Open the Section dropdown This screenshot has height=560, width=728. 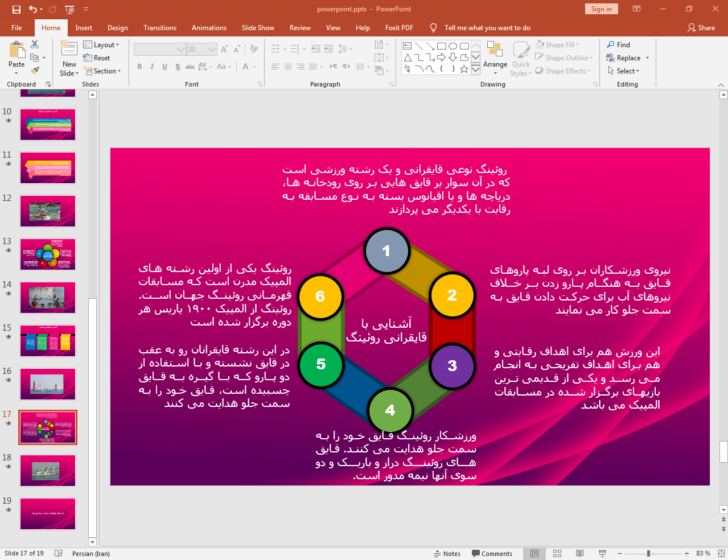click(102, 71)
